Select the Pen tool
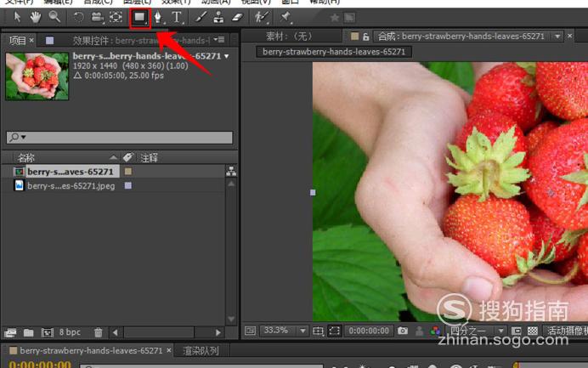The height and width of the screenshot is (368, 588). pos(158,17)
